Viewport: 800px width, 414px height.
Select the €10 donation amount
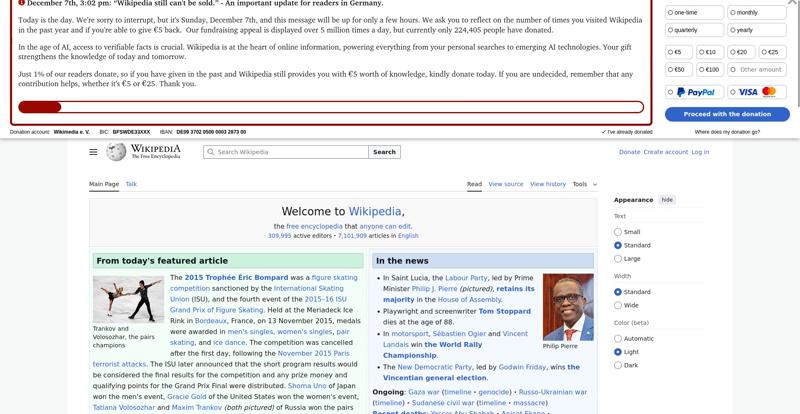[710, 52]
